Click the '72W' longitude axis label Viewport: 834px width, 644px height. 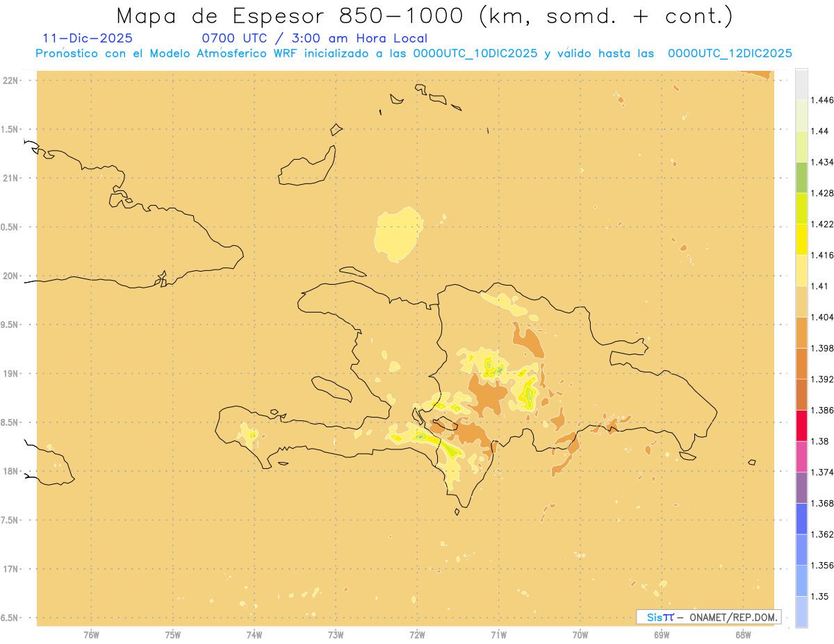click(x=417, y=634)
